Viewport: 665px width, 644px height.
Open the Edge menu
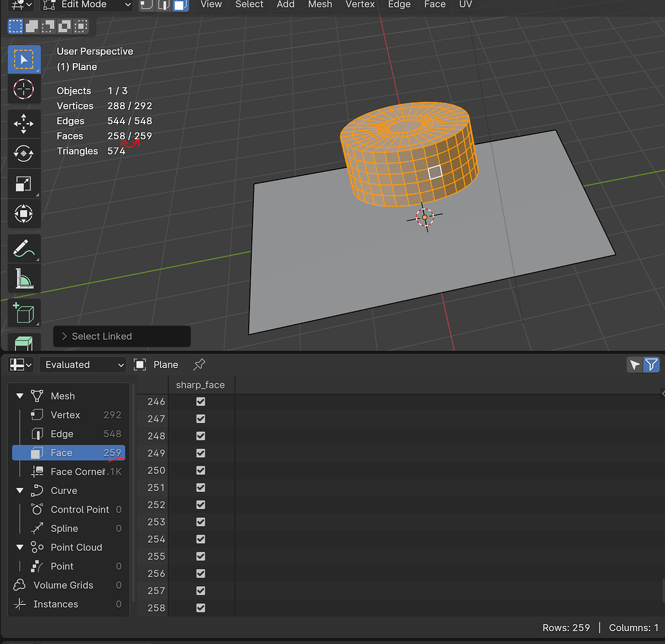click(x=400, y=5)
